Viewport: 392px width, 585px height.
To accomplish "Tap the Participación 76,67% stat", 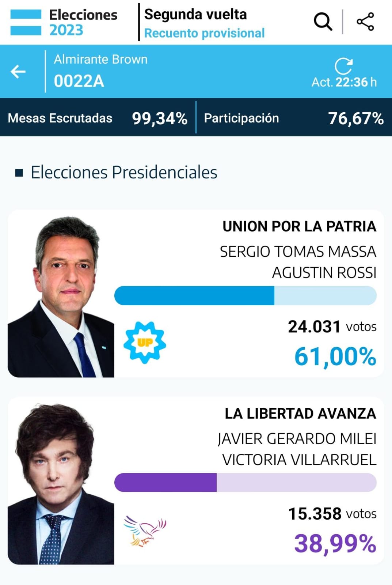I will (x=294, y=118).
